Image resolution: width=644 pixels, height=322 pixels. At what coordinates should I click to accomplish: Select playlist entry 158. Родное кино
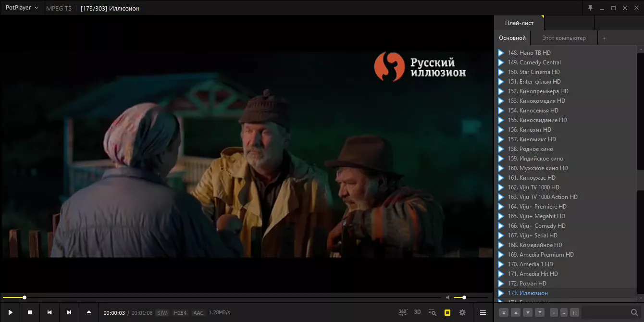click(x=566, y=149)
